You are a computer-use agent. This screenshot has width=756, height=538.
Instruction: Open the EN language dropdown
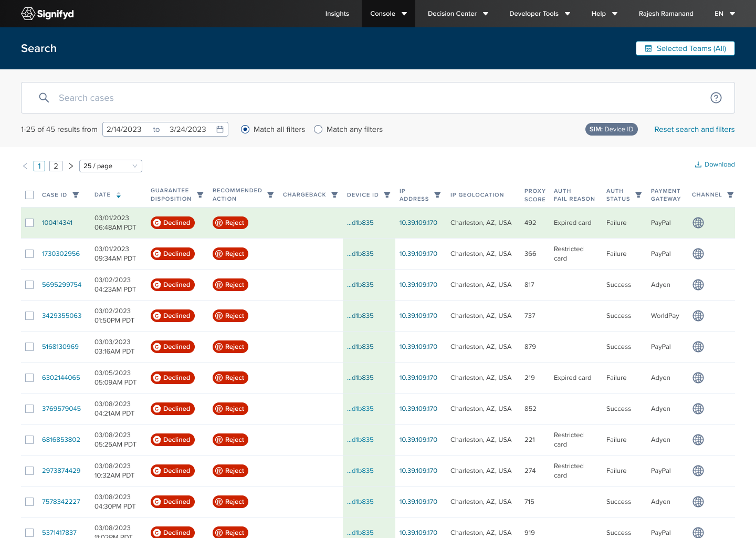[x=724, y=14]
